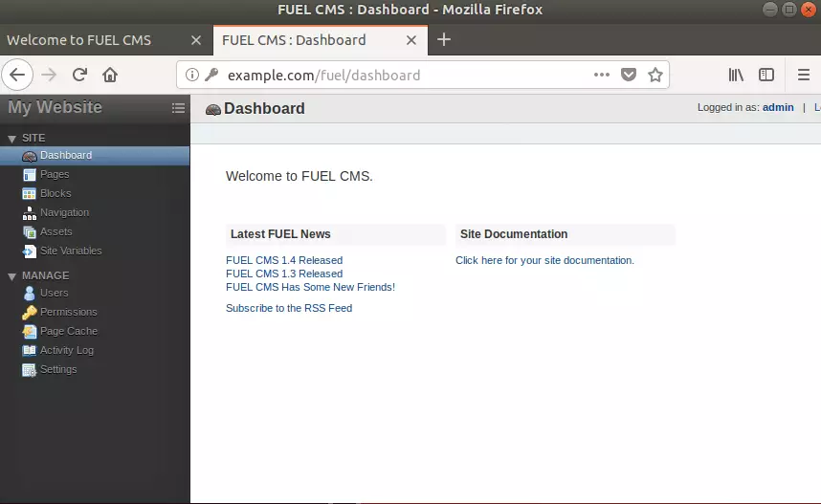The width and height of the screenshot is (821, 504).
Task: Open a new tab with plus button
Action: coord(443,39)
